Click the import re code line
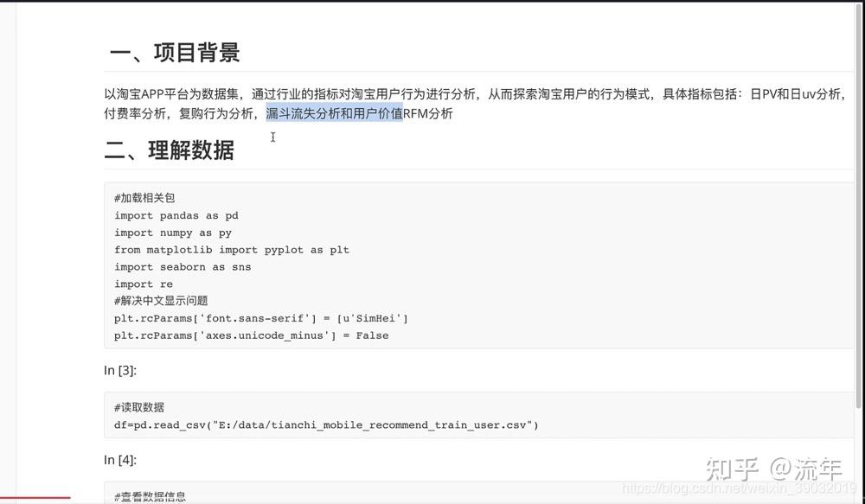Image resolution: width=865 pixels, height=504 pixels. (143, 284)
